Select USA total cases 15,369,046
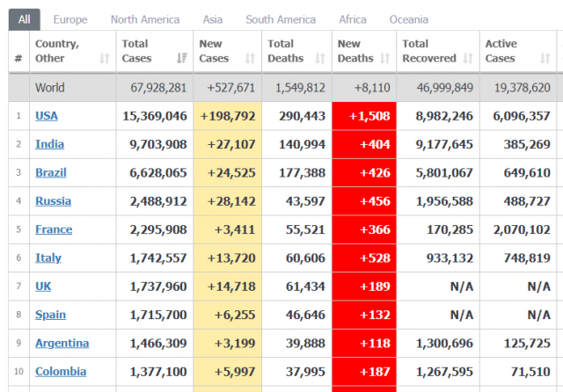563x392 pixels. [155, 116]
